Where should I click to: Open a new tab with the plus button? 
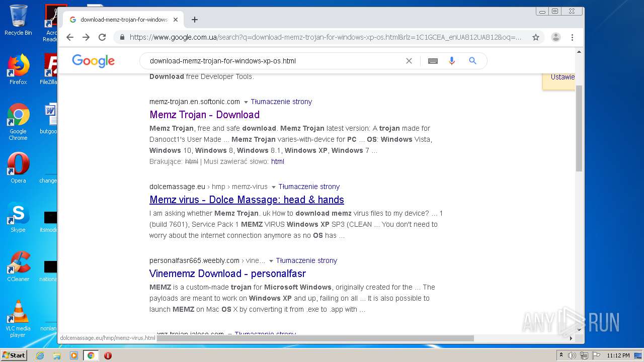click(195, 20)
